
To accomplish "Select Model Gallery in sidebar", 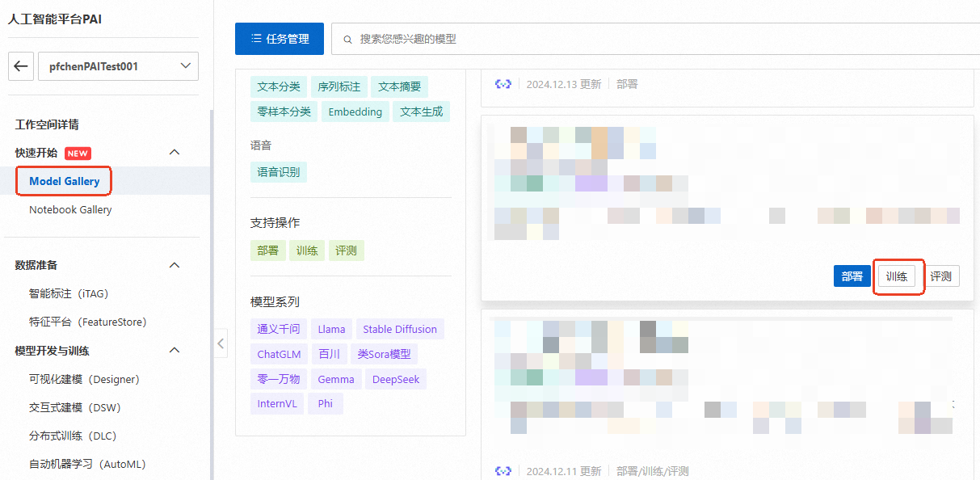I will click(x=65, y=181).
